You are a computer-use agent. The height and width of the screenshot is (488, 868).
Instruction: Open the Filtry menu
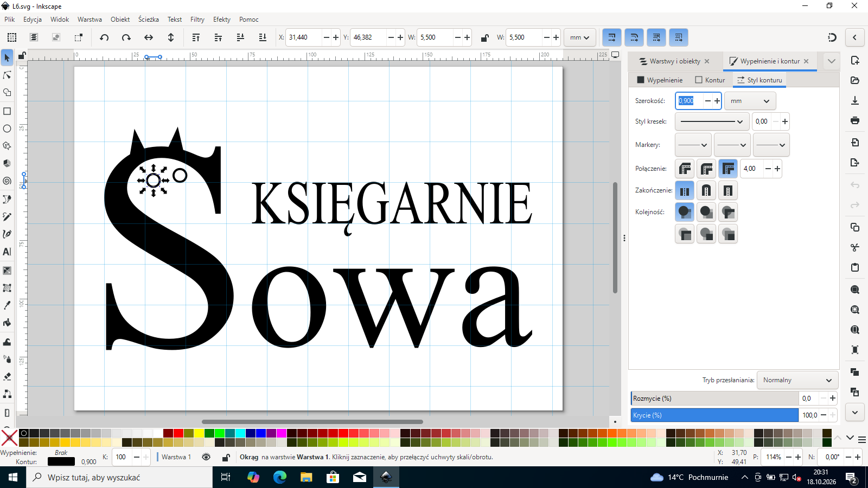197,20
